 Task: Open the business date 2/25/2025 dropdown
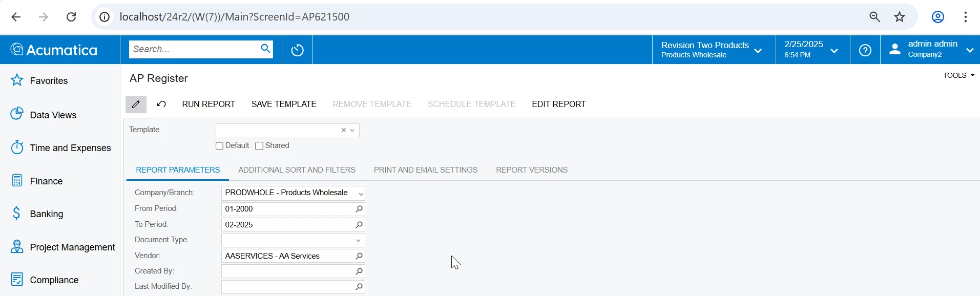(x=813, y=50)
